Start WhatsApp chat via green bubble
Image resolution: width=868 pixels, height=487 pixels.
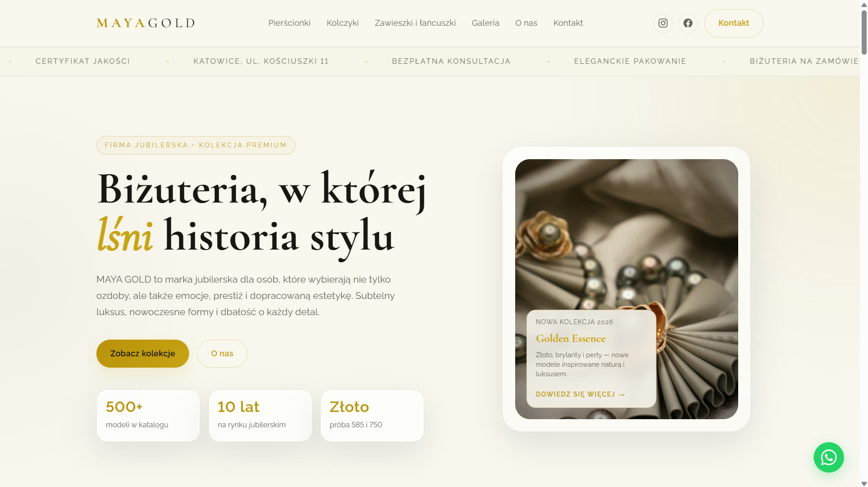[x=828, y=457]
